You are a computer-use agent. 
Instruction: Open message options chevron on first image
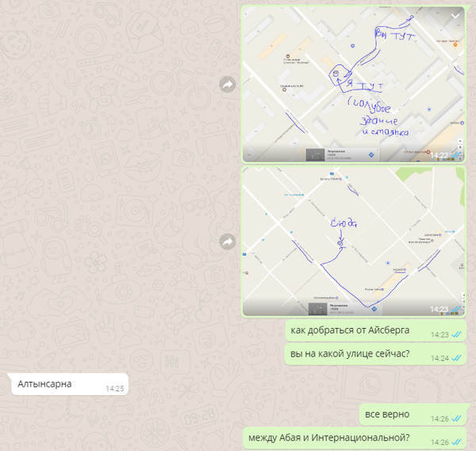(455, 16)
